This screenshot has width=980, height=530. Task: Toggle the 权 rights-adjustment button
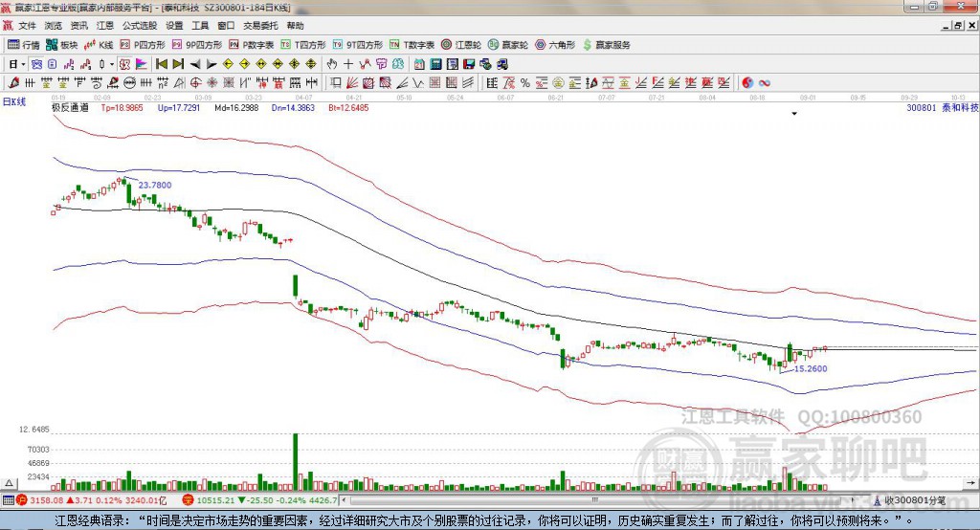click(125, 64)
